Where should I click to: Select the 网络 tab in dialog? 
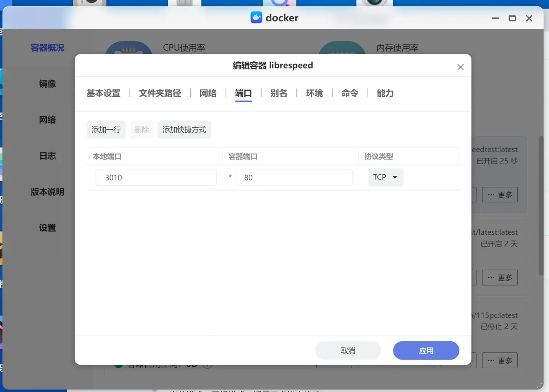pos(208,93)
